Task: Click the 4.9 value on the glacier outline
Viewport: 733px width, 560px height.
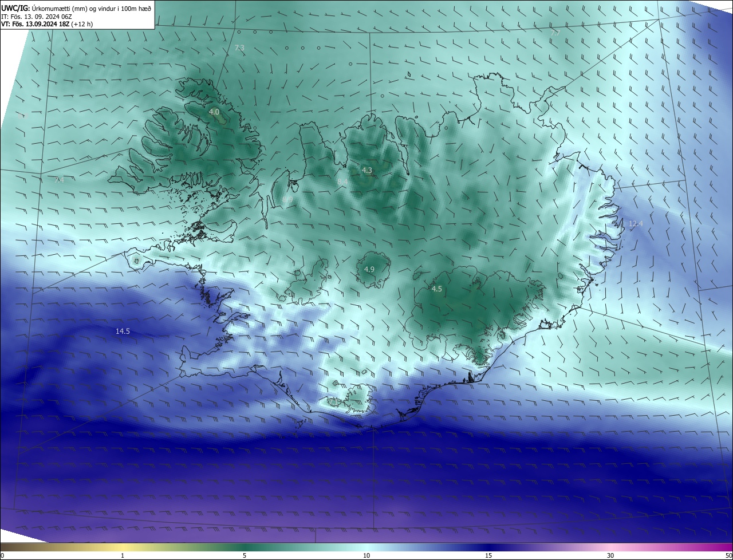Action: [369, 269]
